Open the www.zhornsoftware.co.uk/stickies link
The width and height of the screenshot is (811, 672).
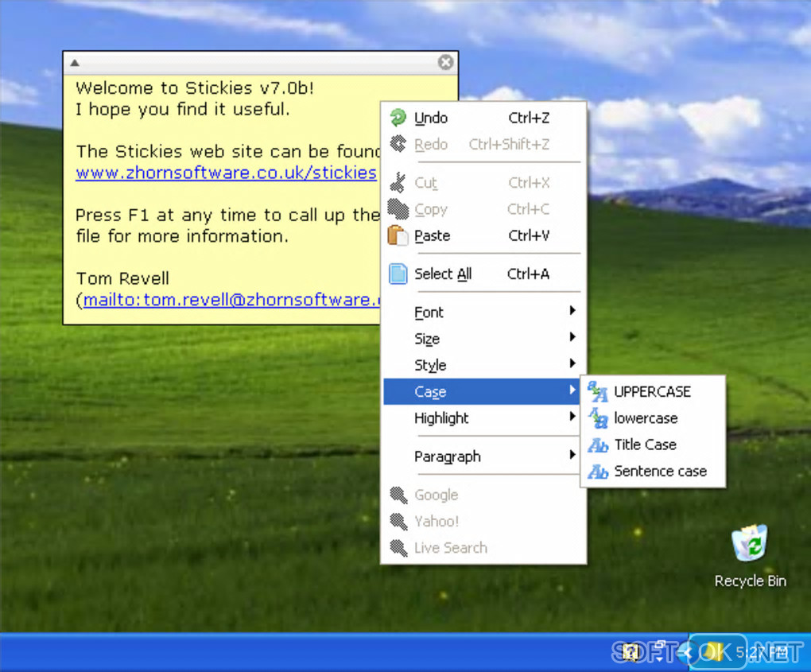pos(226,173)
